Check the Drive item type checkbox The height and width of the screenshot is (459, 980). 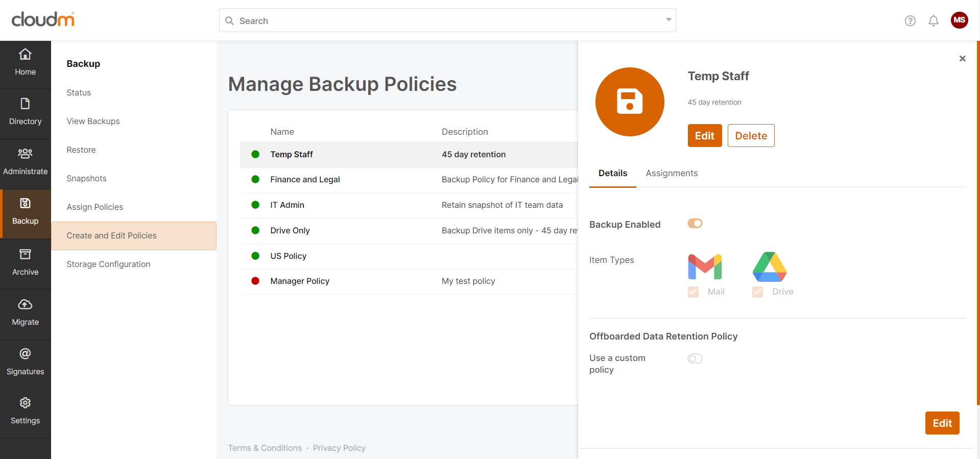coord(757,292)
